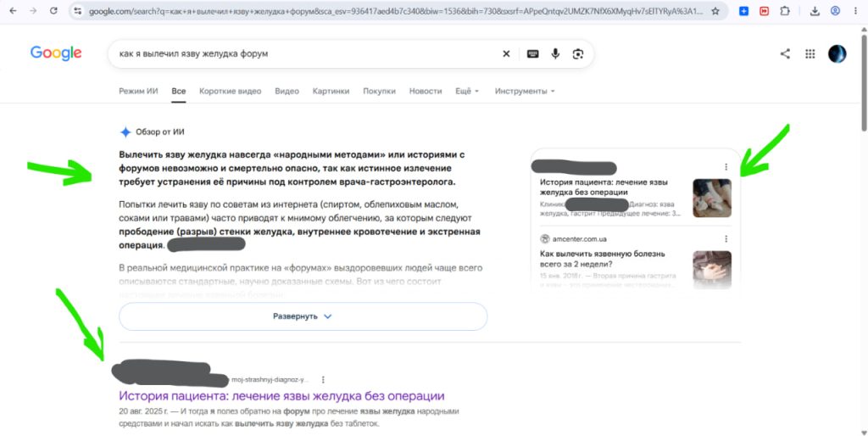Open the Google account avatar
The image size is (868, 436).
[x=837, y=53]
